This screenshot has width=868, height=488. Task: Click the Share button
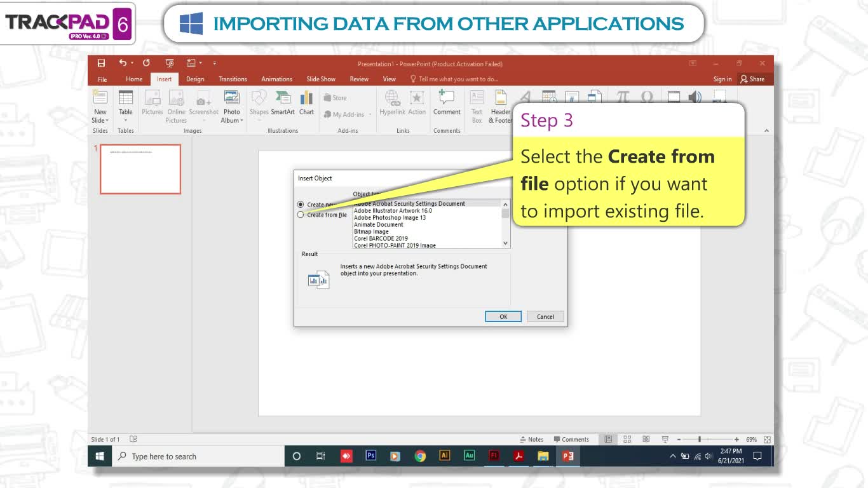point(752,79)
